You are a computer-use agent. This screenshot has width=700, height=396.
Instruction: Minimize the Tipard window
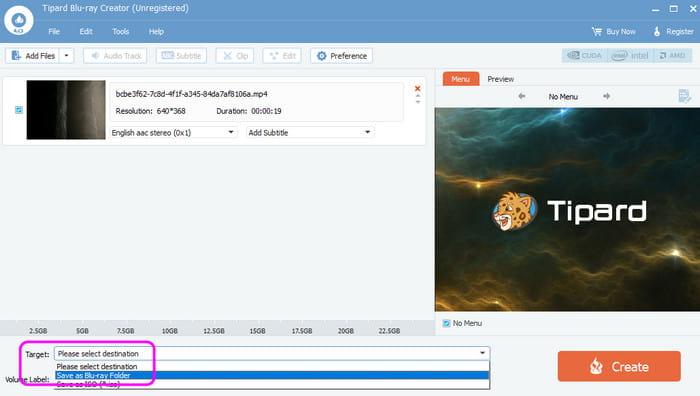click(655, 9)
